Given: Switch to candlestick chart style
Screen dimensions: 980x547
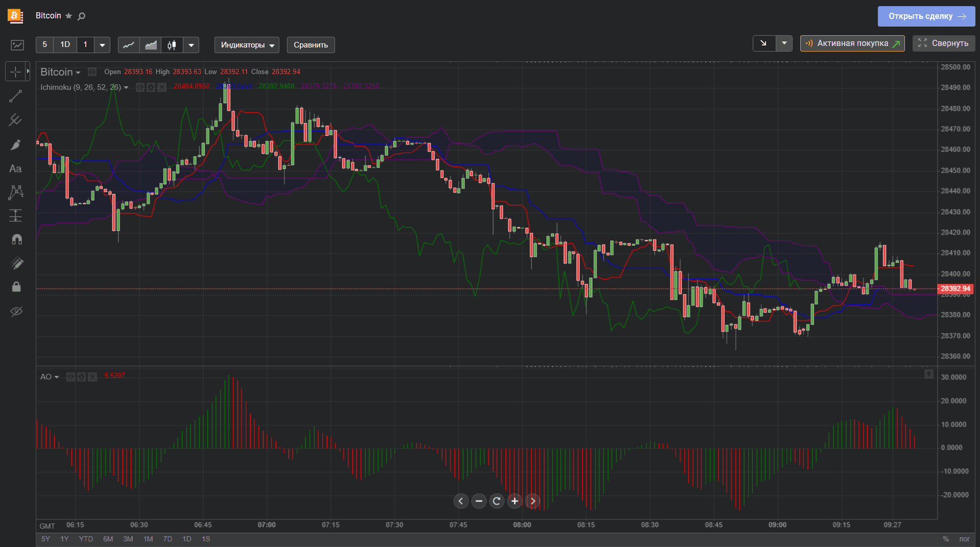Looking at the screenshot, I should coord(172,45).
